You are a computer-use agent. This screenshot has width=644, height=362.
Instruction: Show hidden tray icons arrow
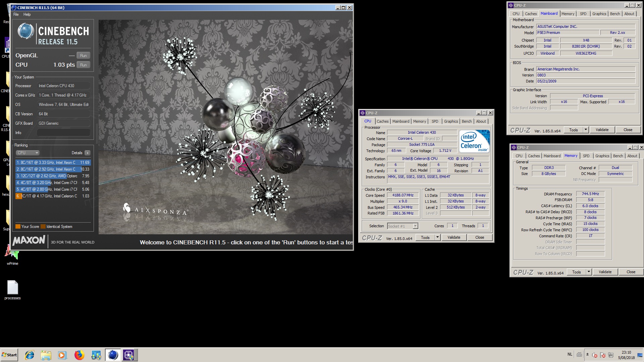coord(587,354)
